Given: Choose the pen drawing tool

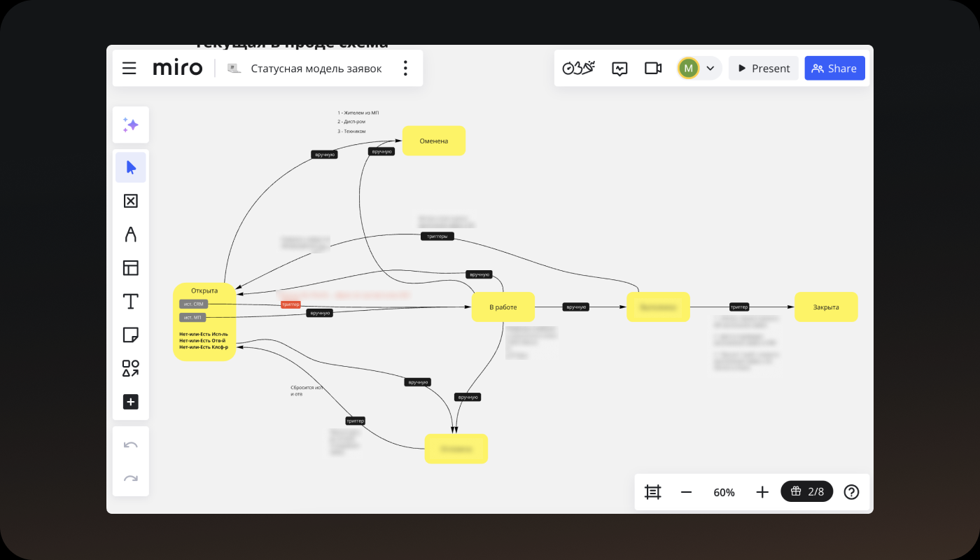Looking at the screenshot, I should [x=131, y=234].
